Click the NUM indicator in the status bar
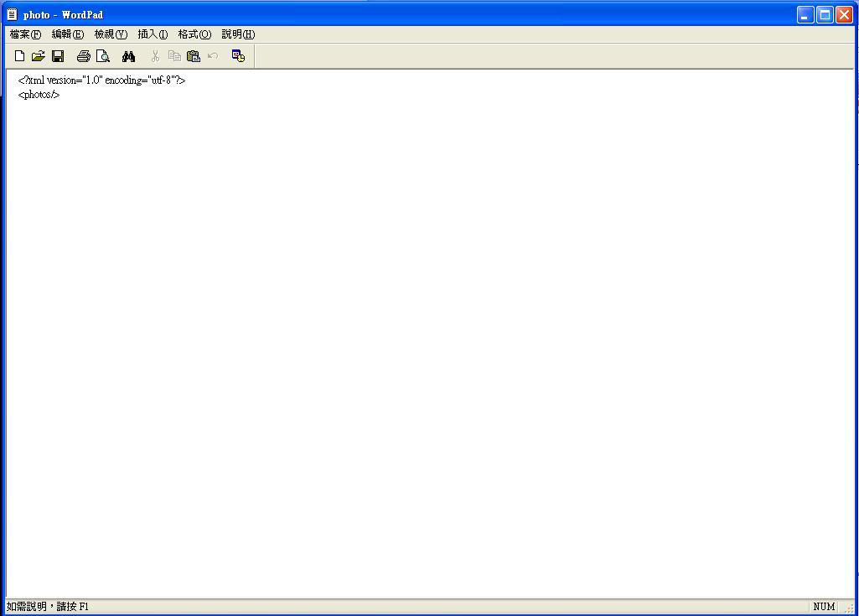This screenshot has width=859, height=616. click(824, 606)
